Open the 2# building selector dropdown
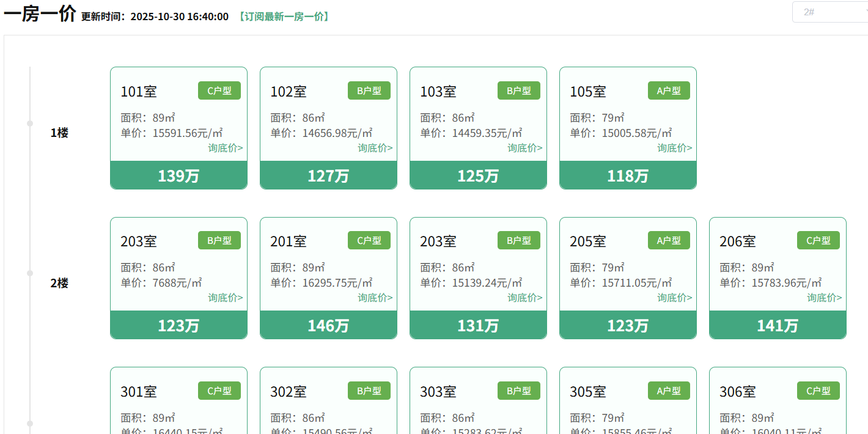 coord(829,12)
